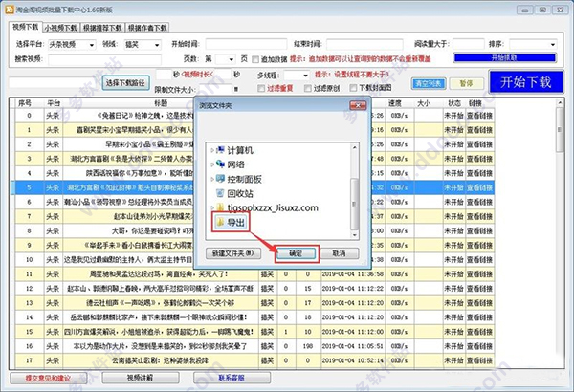Click the app logo icon in title bar
Viewport: 574px width, 392px height.
(10, 10)
